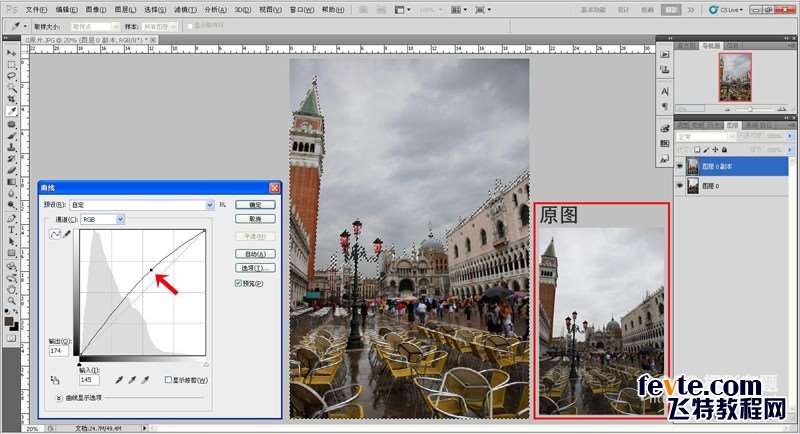The image size is (800, 434).
Task: Pick the black point eyedropper in Curves
Action: (x=119, y=380)
